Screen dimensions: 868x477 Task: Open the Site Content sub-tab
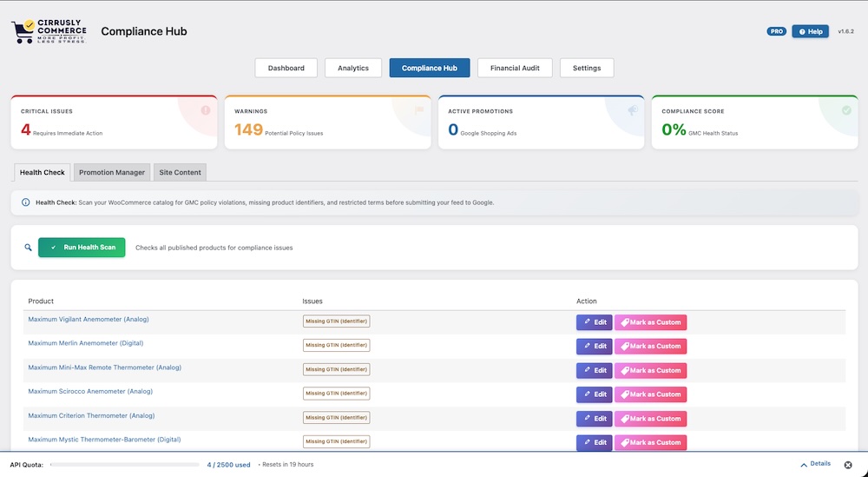click(180, 172)
